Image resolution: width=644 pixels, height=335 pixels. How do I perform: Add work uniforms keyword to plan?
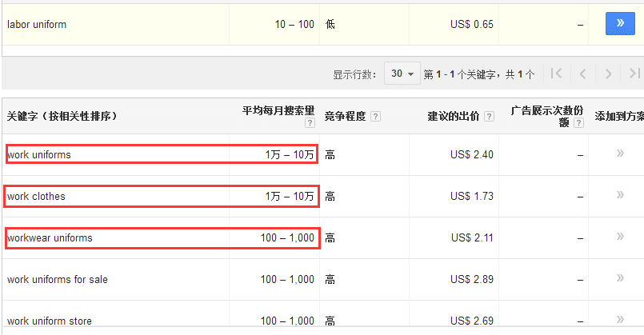point(620,154)
